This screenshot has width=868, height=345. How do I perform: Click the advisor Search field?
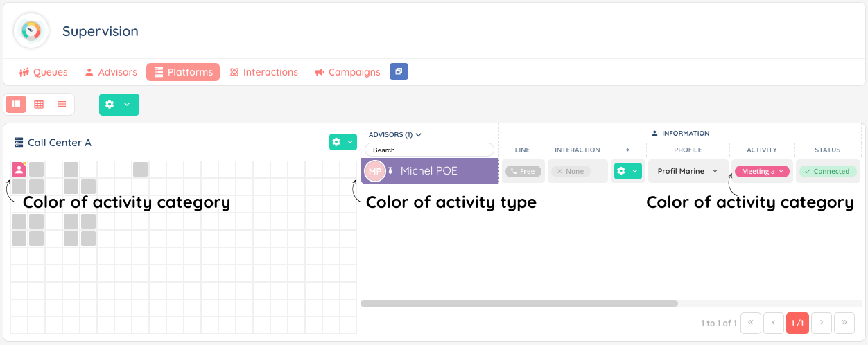tap(430, 150)
